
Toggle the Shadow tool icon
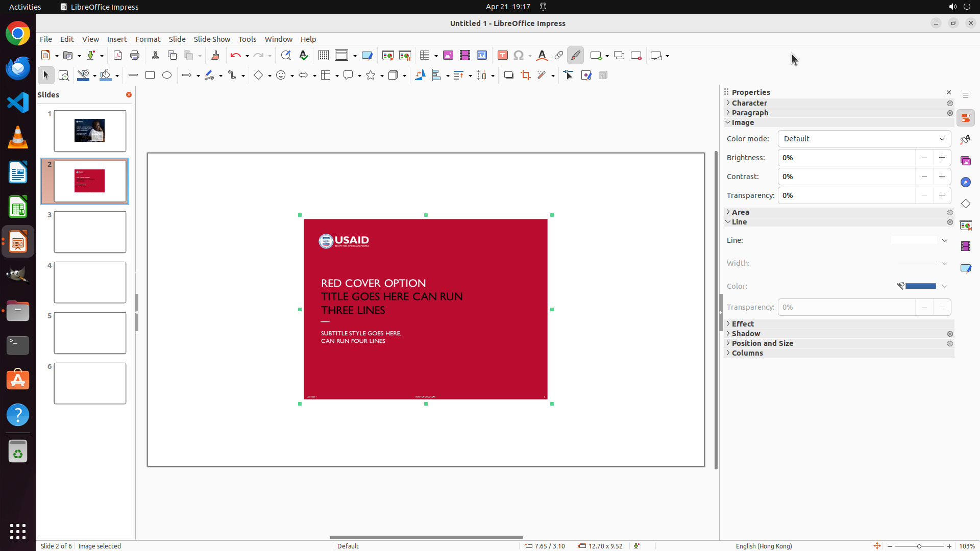click(508, 76)
